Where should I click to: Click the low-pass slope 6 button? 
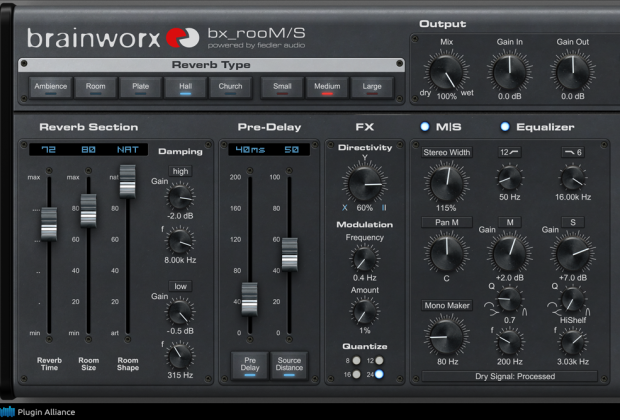click(573, 152)
